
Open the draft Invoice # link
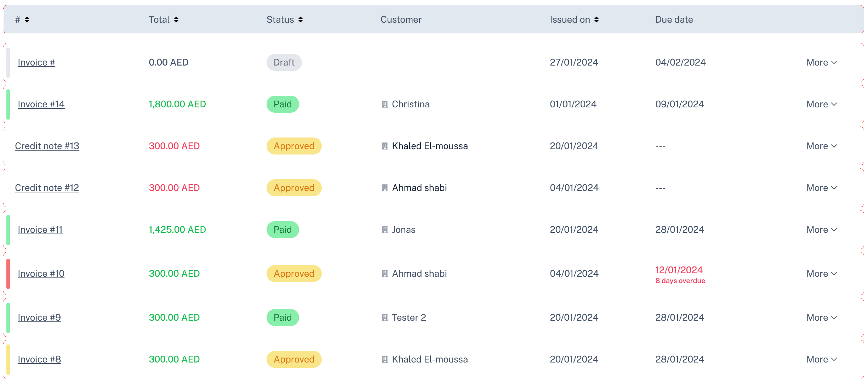click(36, 62)
